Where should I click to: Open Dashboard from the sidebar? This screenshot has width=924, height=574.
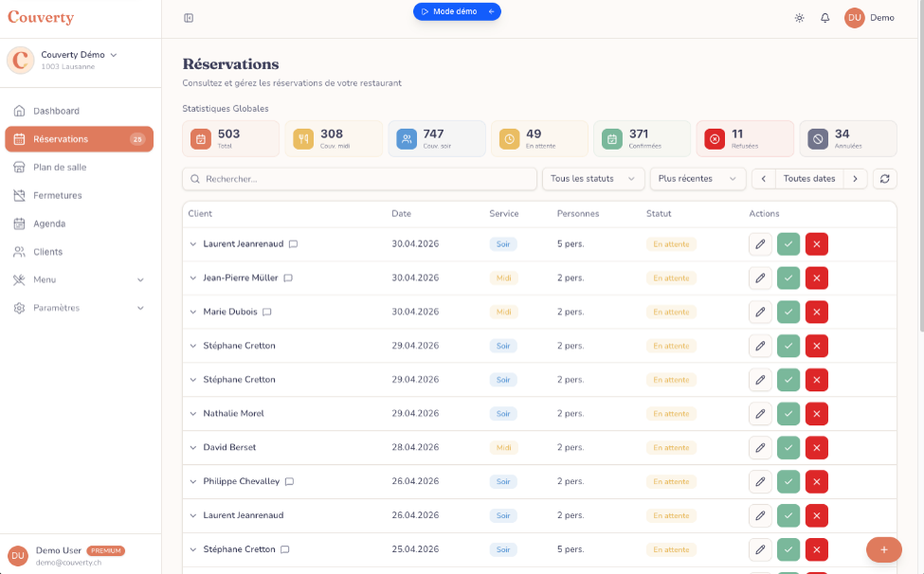pyautogui.click(x=79, y=111)
